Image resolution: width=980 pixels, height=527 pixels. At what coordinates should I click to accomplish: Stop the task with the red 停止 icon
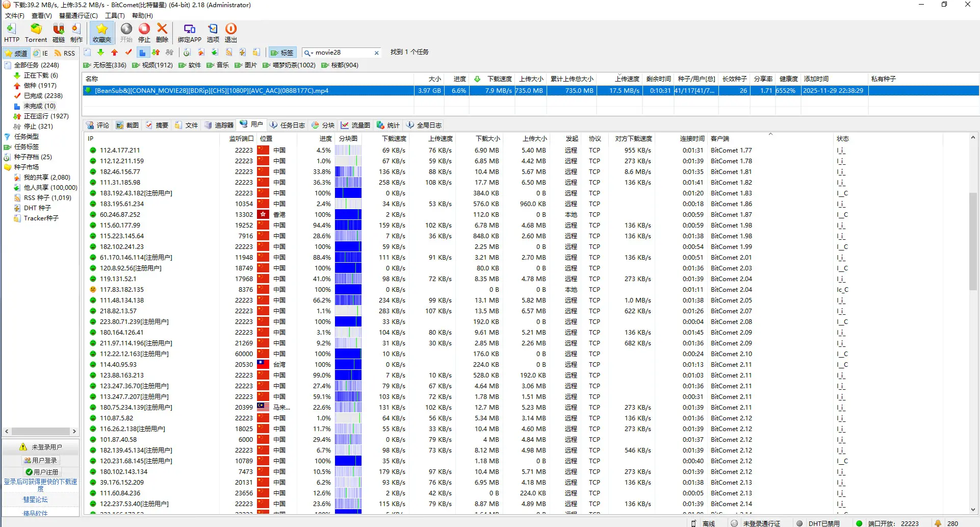point(144,33)
